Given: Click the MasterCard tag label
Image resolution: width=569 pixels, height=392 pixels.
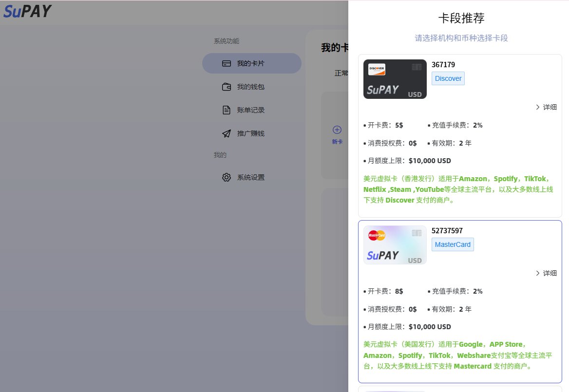Looking at the screenshot, I should 453,244.
